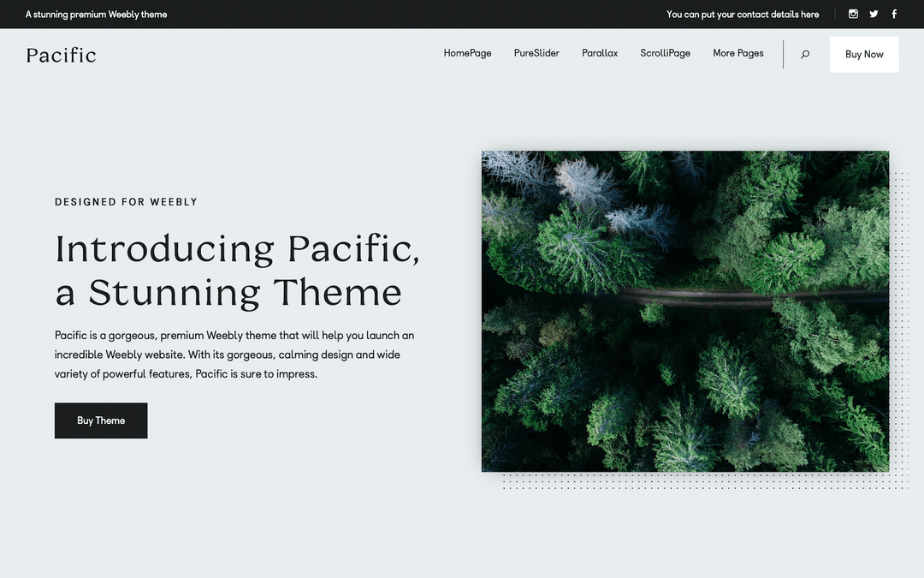Viewport: 924px width, 578px height.
Task: Click the Buy Theme button
Action: pos(100,420)
